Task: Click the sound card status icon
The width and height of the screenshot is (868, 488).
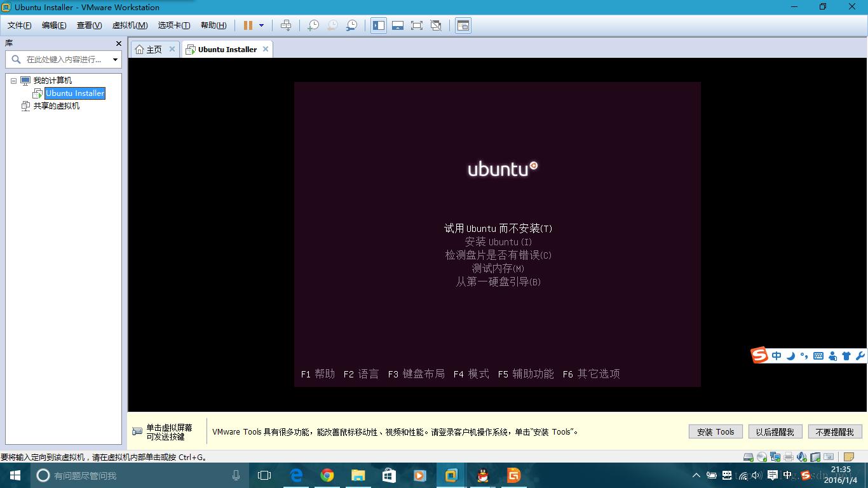Action: pos(802,457)
